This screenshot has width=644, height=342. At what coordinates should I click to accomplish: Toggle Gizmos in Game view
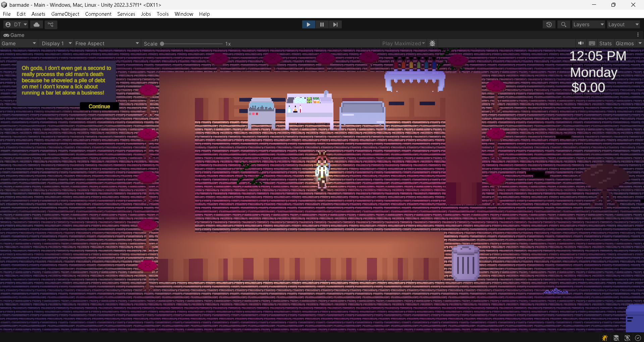click(625, 44)
